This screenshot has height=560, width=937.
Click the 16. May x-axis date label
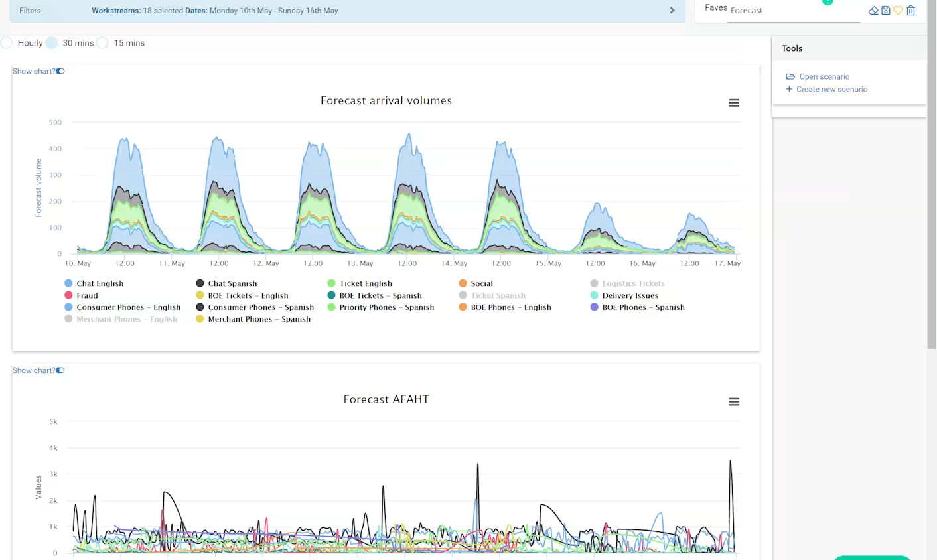642,263
